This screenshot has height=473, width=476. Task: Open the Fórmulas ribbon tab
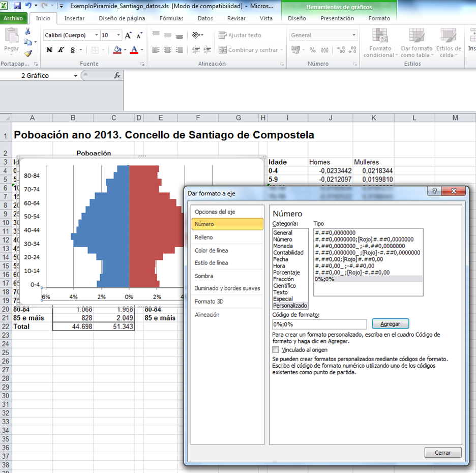click(x=171, y=18)
